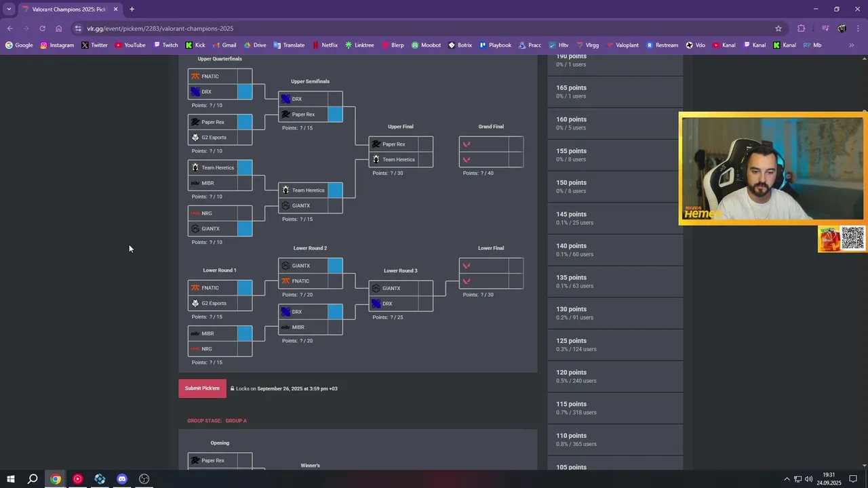This screenshot has width=868, height=488.
Task: Select GIANTX's pick box in Lower Round 3
Action: coord(425,288)
